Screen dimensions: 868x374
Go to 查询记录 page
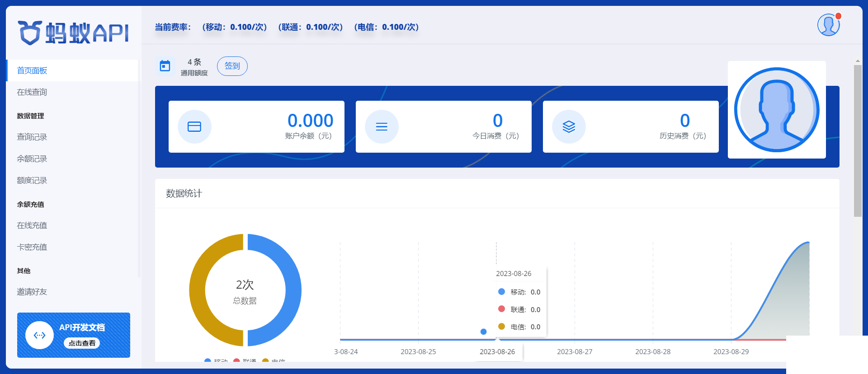tap(32, 137)
